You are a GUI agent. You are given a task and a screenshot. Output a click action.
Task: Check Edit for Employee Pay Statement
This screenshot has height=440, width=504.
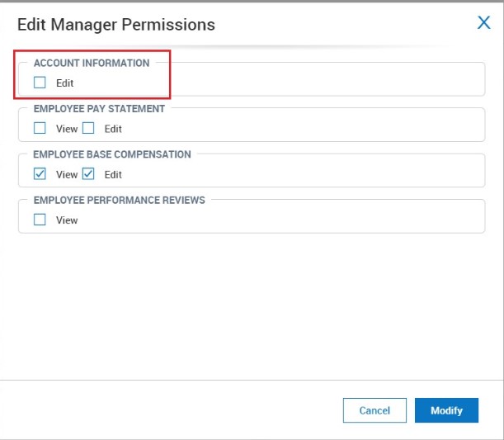[x=88, y=128]
